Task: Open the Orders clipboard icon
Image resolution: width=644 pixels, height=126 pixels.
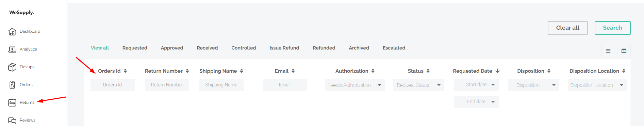Action: (12, 85)
